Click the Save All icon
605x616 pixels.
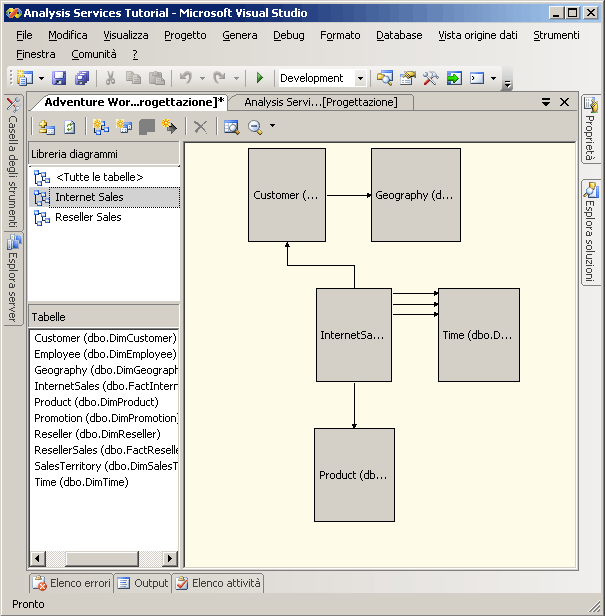click(81, 78)
